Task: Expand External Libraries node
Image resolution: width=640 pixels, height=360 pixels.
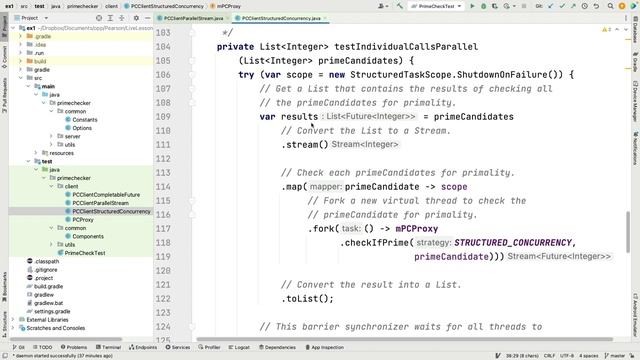Action: tap(13, 320)
